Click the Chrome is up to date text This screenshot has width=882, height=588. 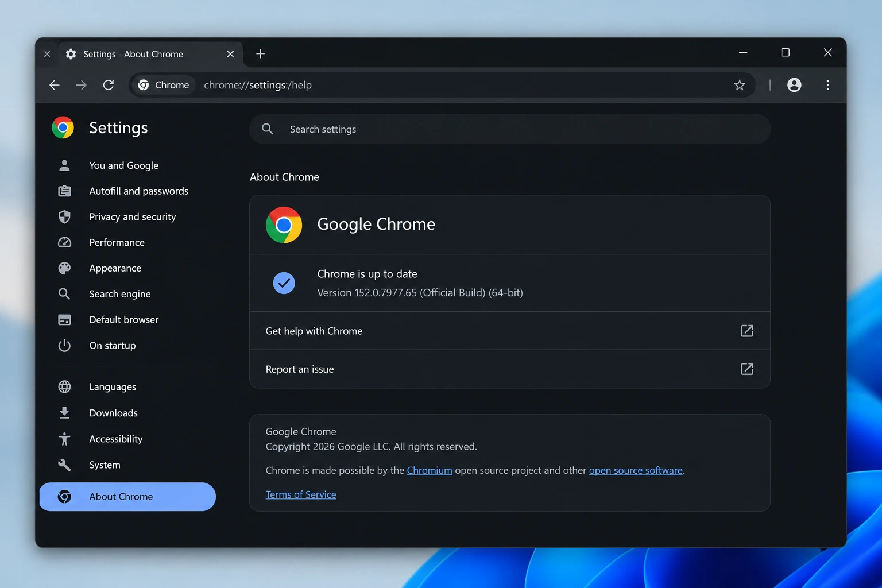pos(367,274)
